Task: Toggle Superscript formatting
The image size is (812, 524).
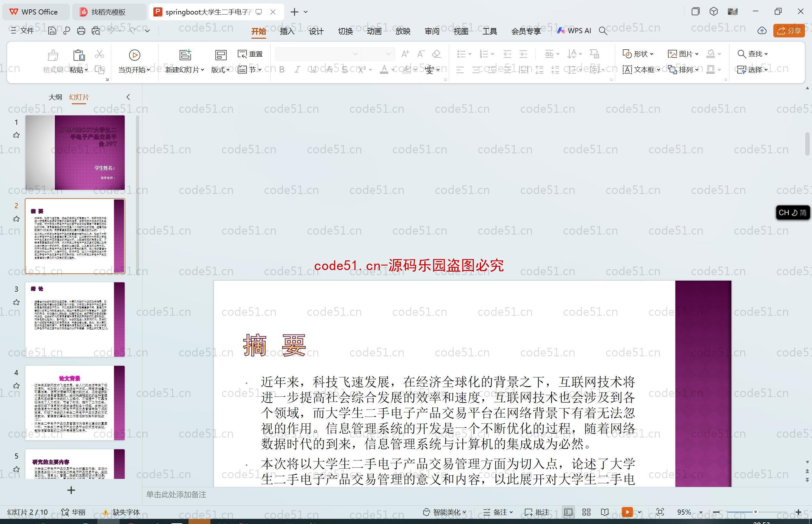Action: click(362, 70)
